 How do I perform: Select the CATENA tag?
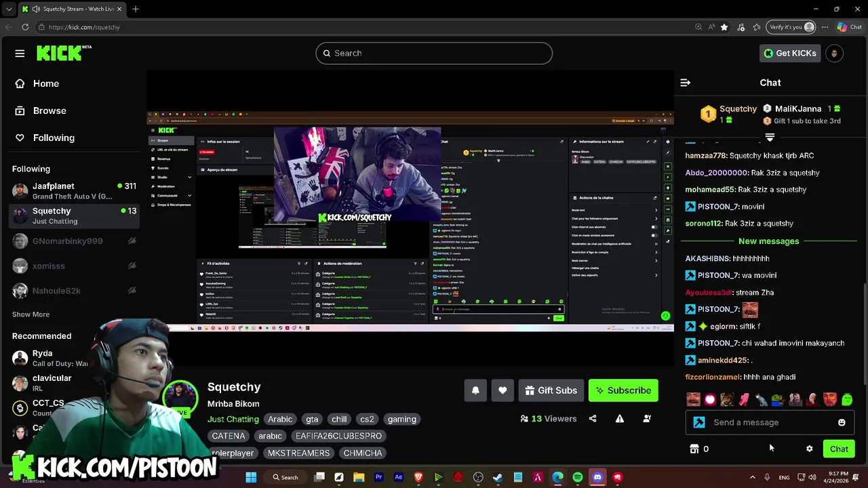(229, 436)
